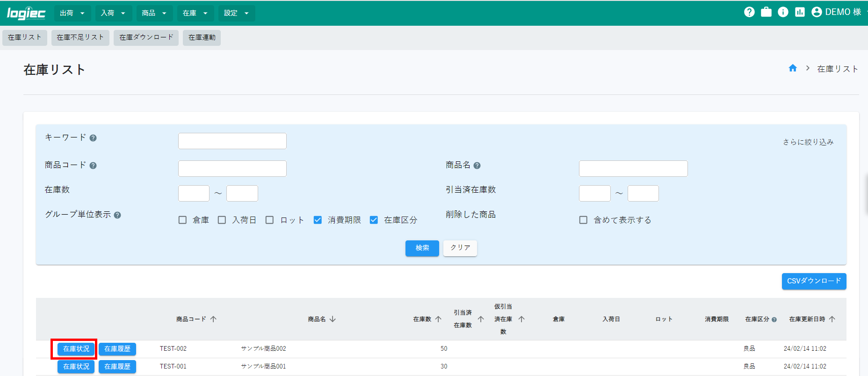
Task: Open 在庫履歴 for TEST-001 row
Action: [x=117, y=367]
